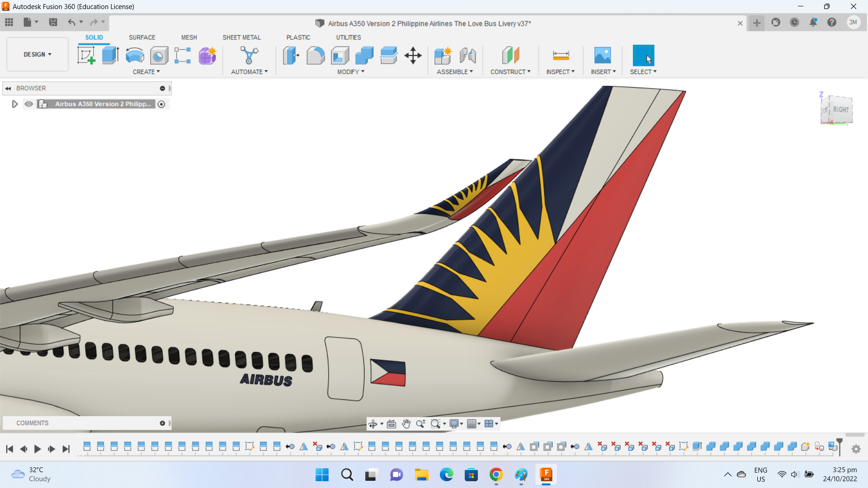Switch to the Sheet Metal tab
Viewport: 868px width, 488px height.
point(241,38)
